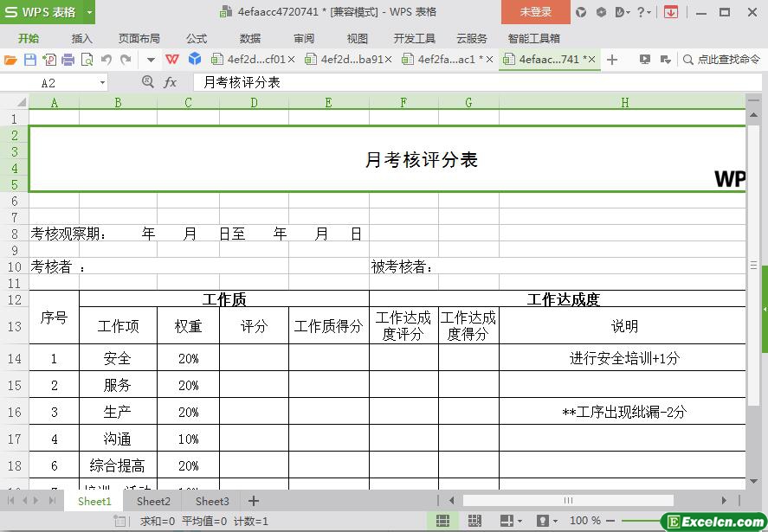This screenshot has height=532, width=768.
Task: Expand the WPS 表格 application menu arrow
Action: pos(89,12)
